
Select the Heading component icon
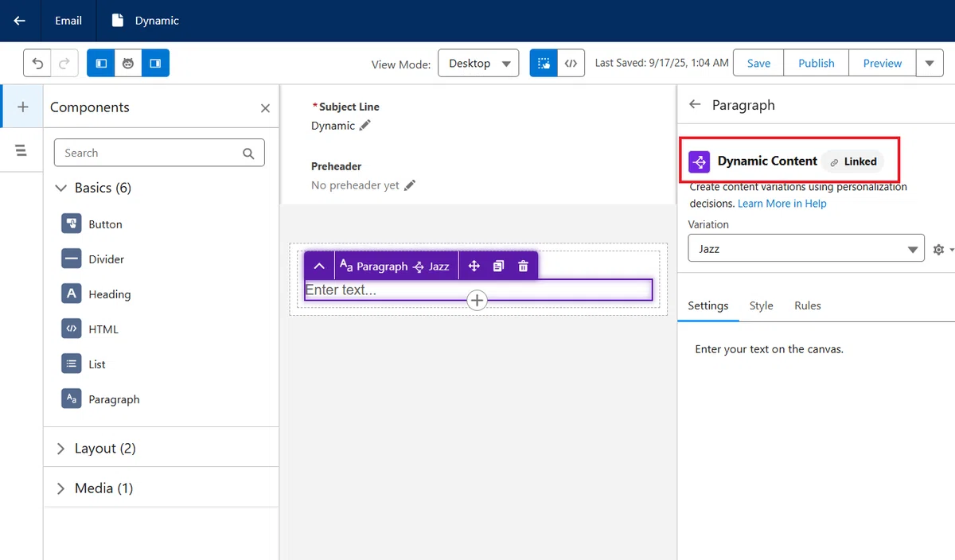[x=72, y=294]
